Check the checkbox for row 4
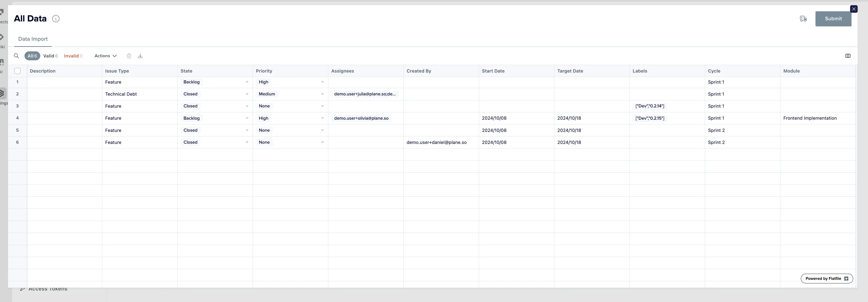868x302 pixels. [x=17, y=118]
